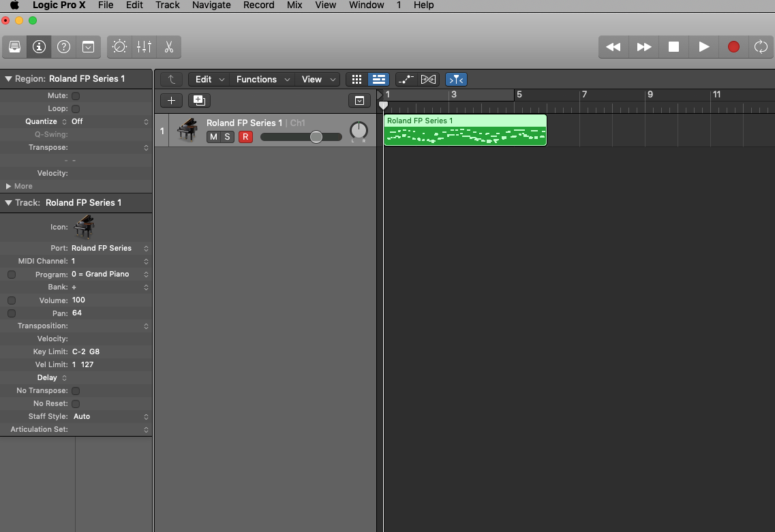Screen dimensions: 775x532
Task: Open the Mix menu
Action: click(294, 5)
